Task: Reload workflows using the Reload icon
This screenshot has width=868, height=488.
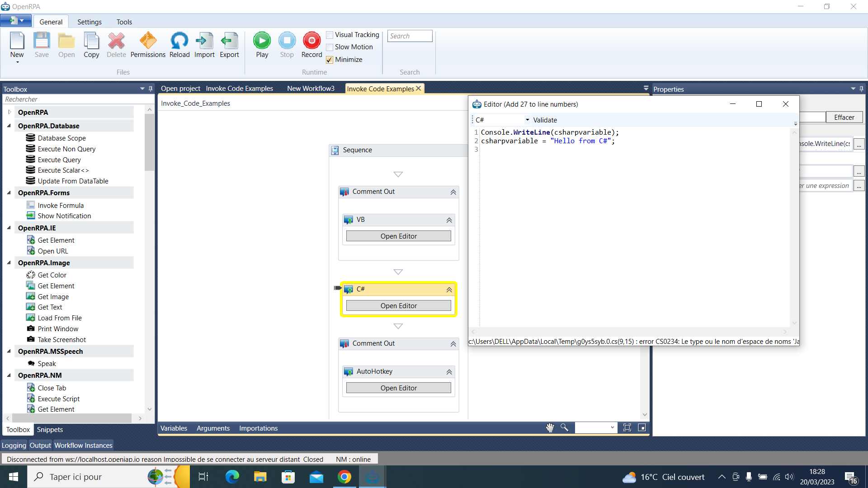Action: click(x=179, y=41)
